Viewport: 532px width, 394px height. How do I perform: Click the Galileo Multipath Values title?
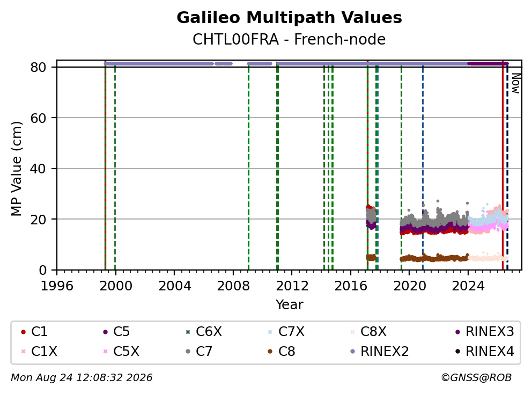click(289, 18)
